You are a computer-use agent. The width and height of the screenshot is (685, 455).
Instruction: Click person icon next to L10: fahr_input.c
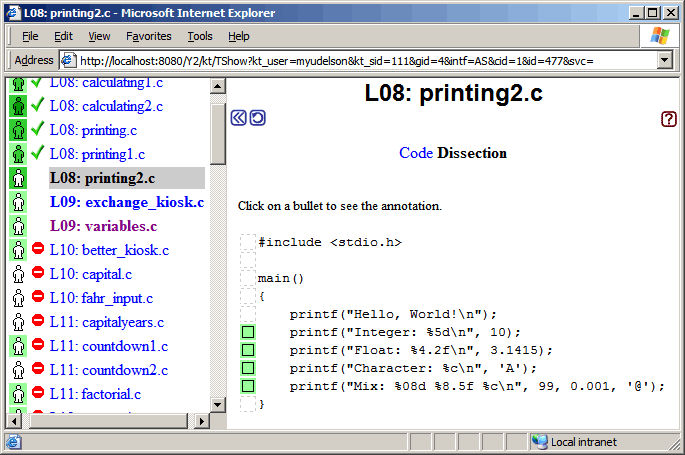point(18,298)
